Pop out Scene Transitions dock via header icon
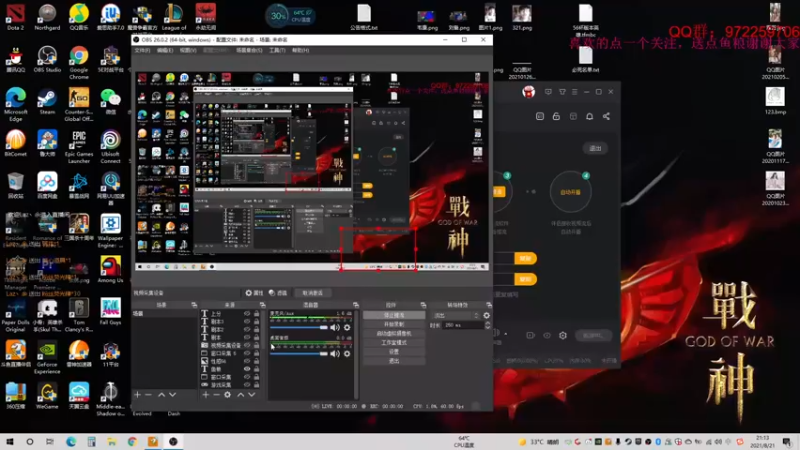The height and width of the screenshot is (450, 800). 488,305
